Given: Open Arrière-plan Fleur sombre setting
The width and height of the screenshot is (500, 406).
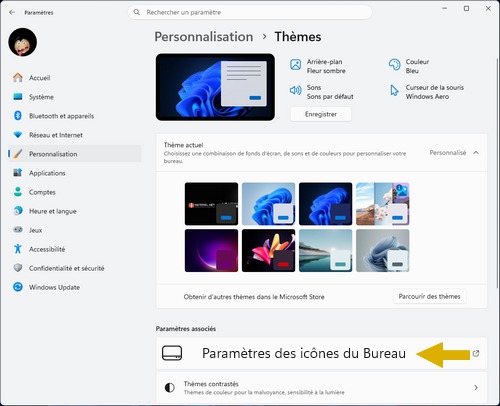Looking at the screenshot, I should coord(318,66).
